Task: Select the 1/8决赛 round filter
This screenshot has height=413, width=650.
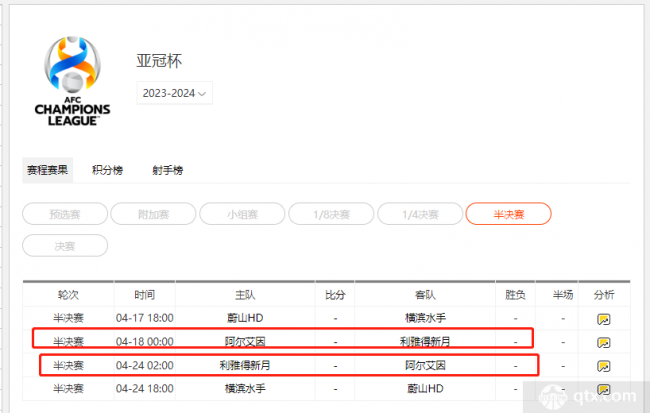Action: point(331,213)
